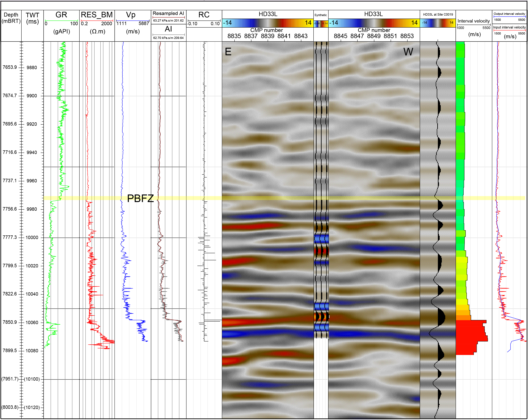Click the HD33L at Site C0019 header
This screenshot has height=420, width=528.
(438, 14)
